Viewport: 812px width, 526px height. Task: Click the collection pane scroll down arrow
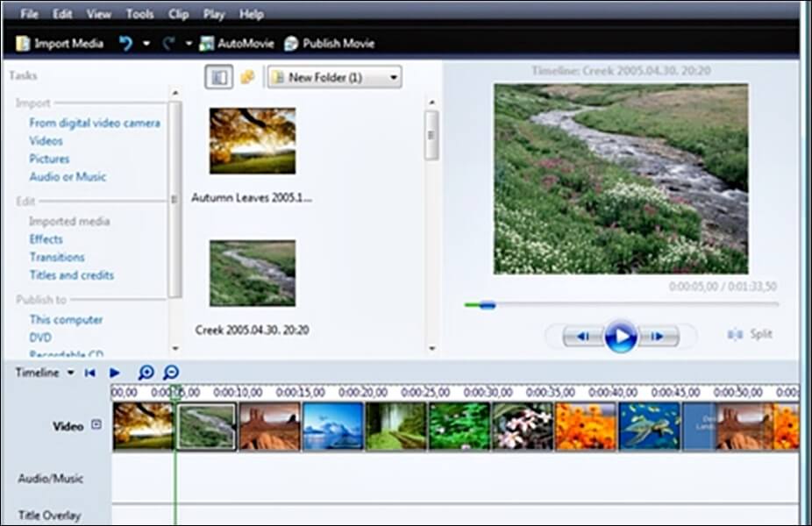[x=432, y=348]
